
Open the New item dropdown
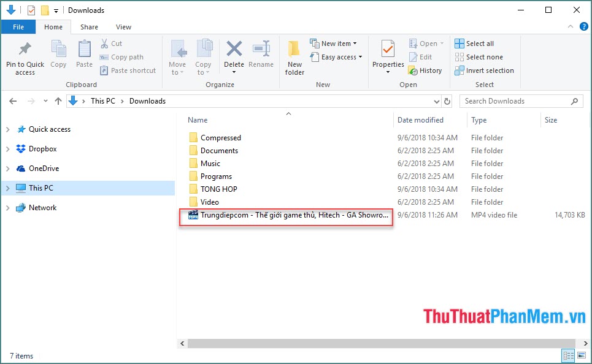tap(334, 43)
